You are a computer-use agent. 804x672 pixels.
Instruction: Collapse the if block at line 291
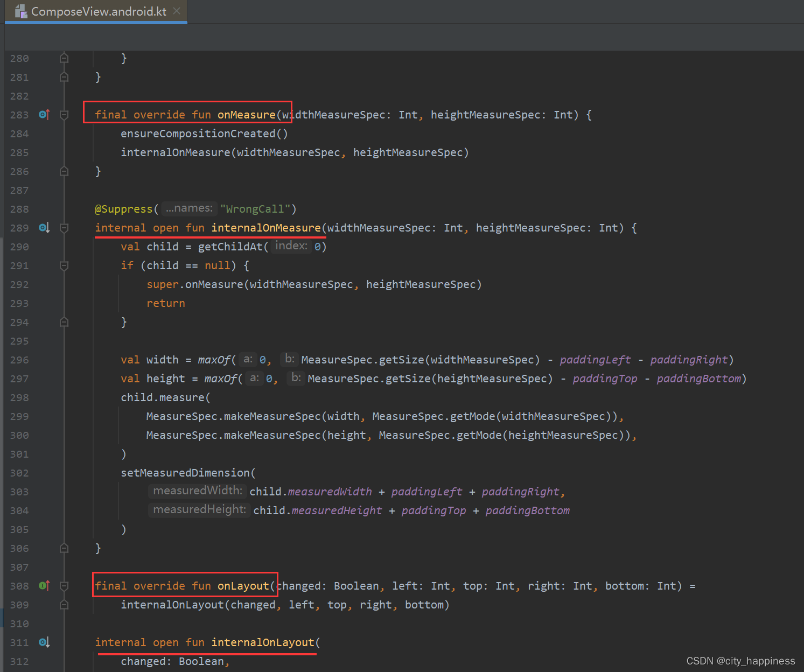(64, 265)
